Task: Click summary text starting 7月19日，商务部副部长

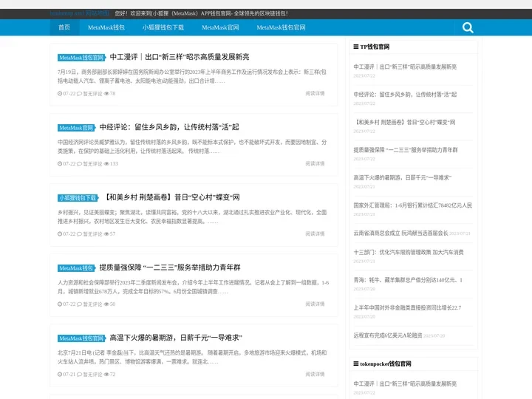Action: (x=191, y=76)
